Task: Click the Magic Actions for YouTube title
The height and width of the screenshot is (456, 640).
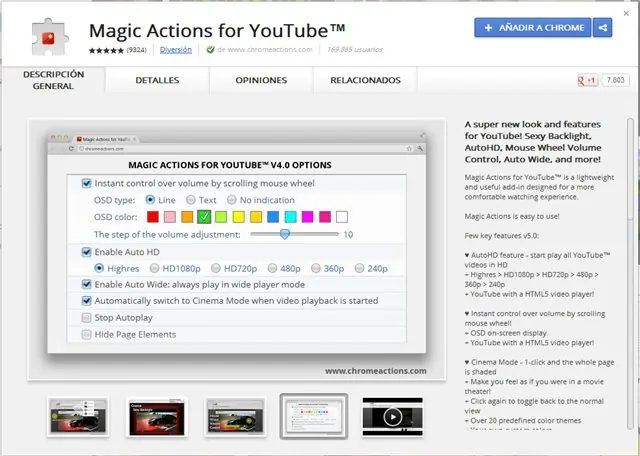Action: pos(217,31)
